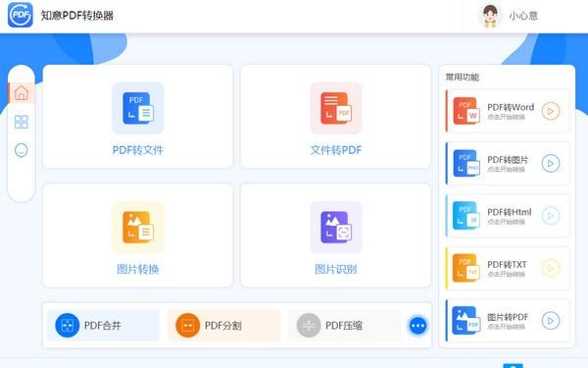
Task: Click the PDF压缩 compress button
Action: point(345,325)
